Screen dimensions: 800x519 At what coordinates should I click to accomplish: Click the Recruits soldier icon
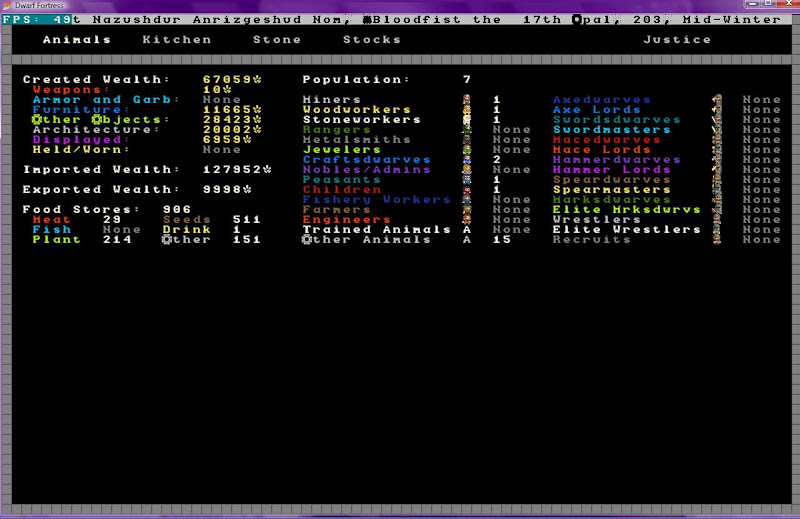click(x=717, y=239)
